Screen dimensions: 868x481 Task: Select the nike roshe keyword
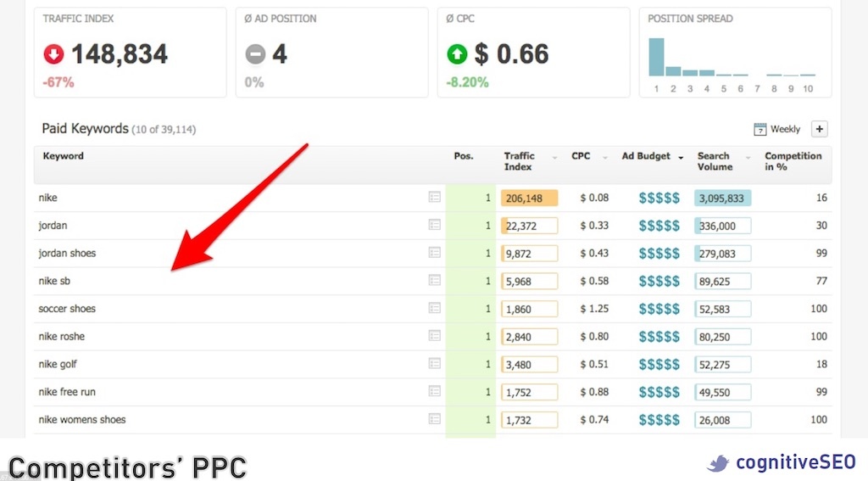pyautogui.click(x=62, y=337)
